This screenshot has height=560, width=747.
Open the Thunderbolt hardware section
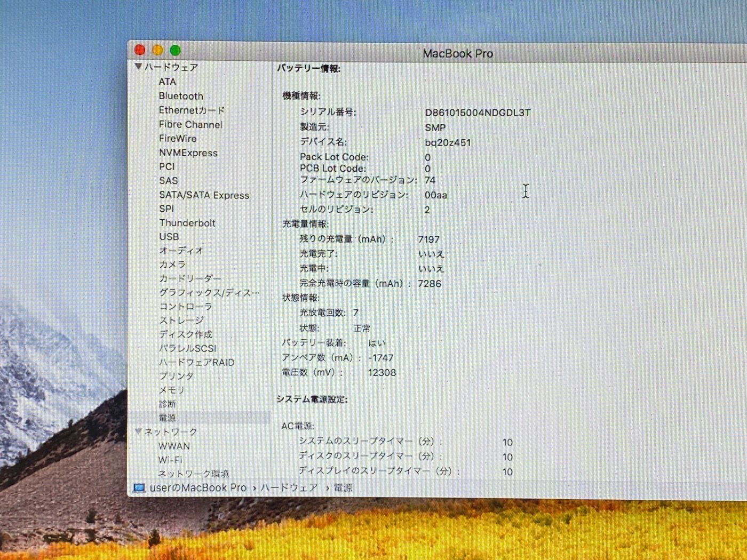187,223
